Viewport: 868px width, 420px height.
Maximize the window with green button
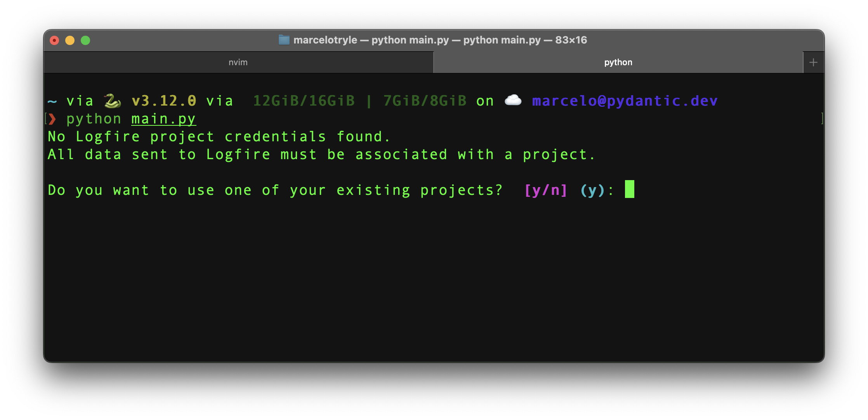tap(85, 40)
